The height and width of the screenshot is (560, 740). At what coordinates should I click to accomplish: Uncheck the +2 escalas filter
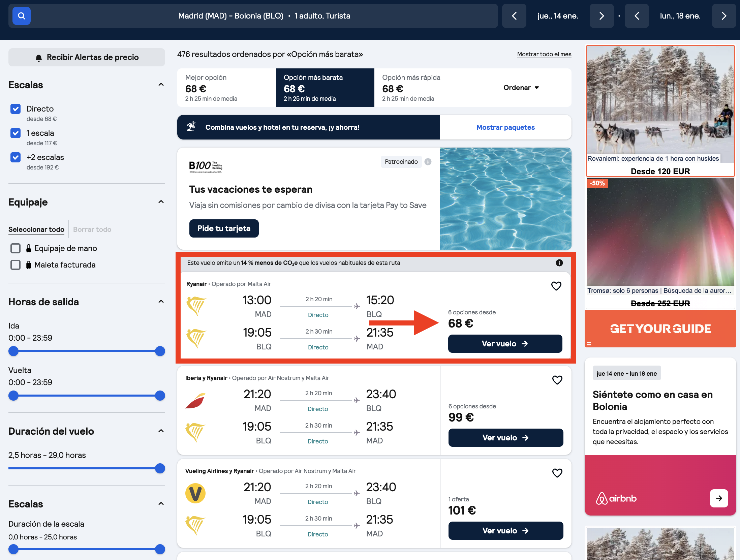16,157
